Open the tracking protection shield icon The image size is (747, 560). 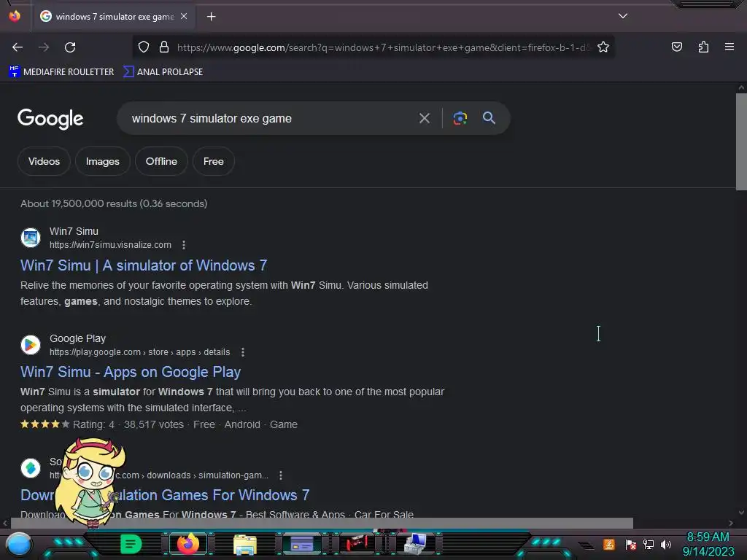click(144, 47)
